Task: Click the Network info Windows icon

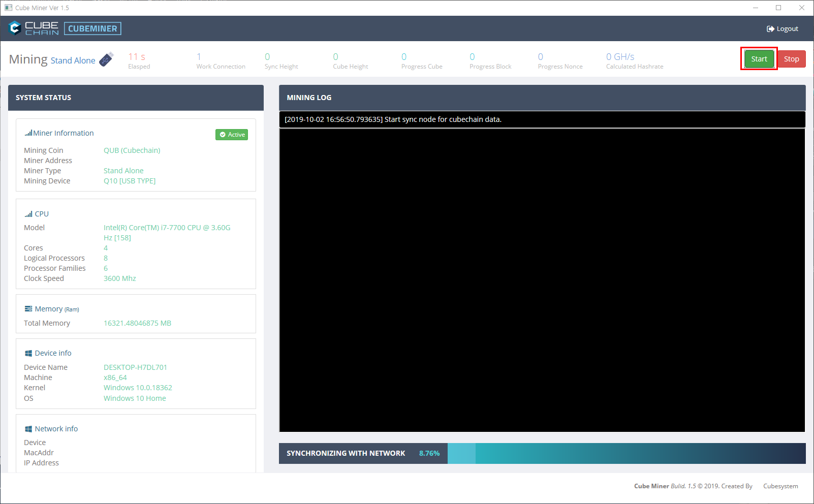Action: 28,429
